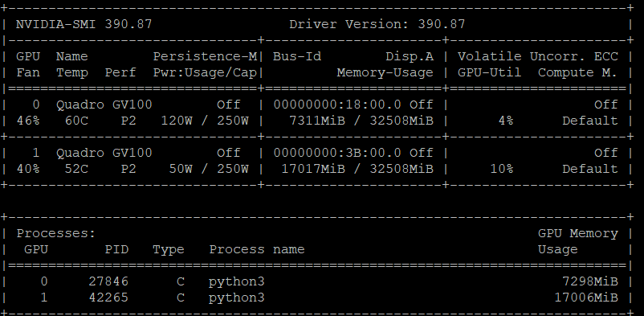The width and height of the screenshot is (644, 316).
Task: Select bus ID 00000000:18:00.0
Action: coord(337,105)
